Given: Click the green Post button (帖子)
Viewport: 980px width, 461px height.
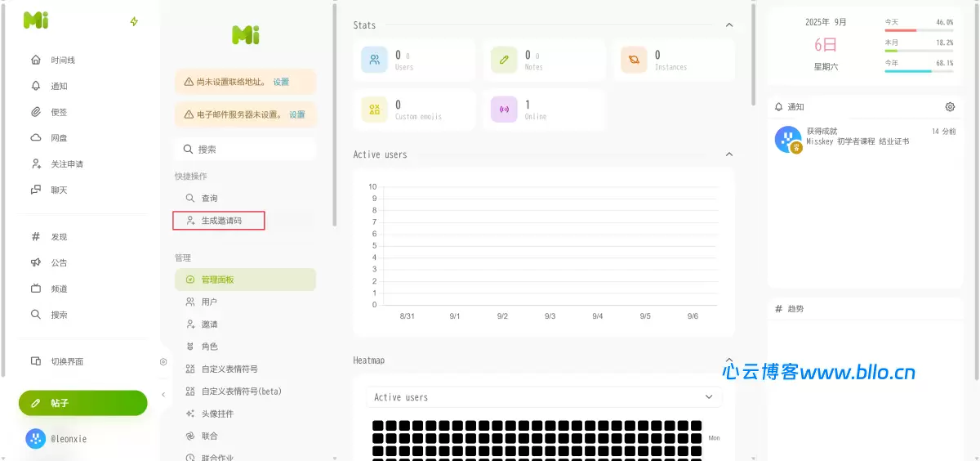Looking at the screenshot, I should [82, 403].
